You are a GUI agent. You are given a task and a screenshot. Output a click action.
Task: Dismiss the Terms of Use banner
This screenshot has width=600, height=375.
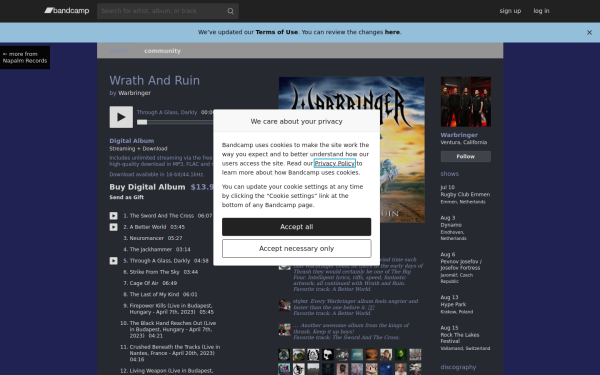pyautogui.click(x=589, y=33)
